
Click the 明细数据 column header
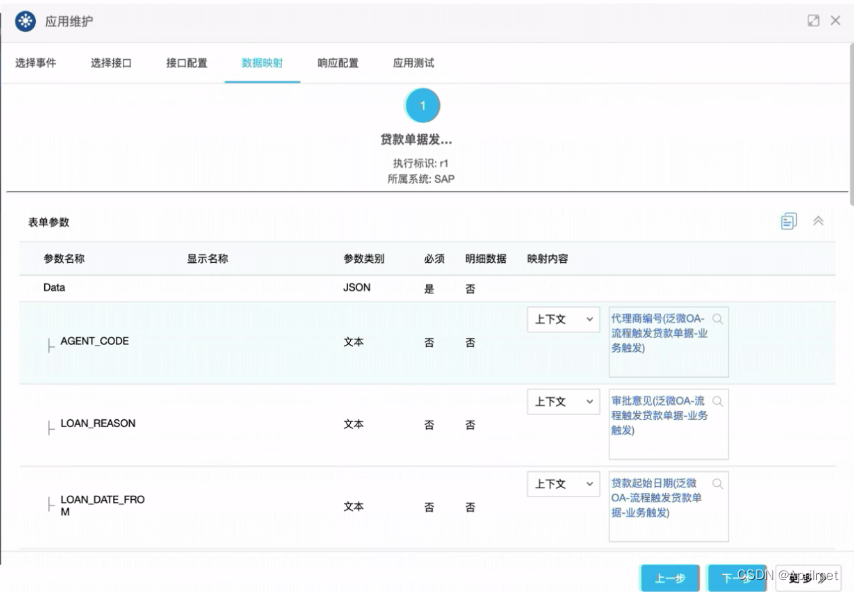click(x=486, y=259)
